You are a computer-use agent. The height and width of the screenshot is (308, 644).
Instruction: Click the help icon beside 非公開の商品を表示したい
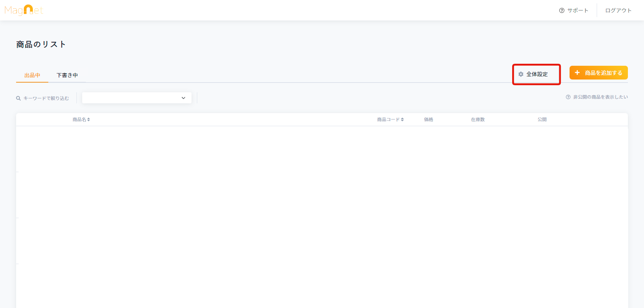point(568,97)
